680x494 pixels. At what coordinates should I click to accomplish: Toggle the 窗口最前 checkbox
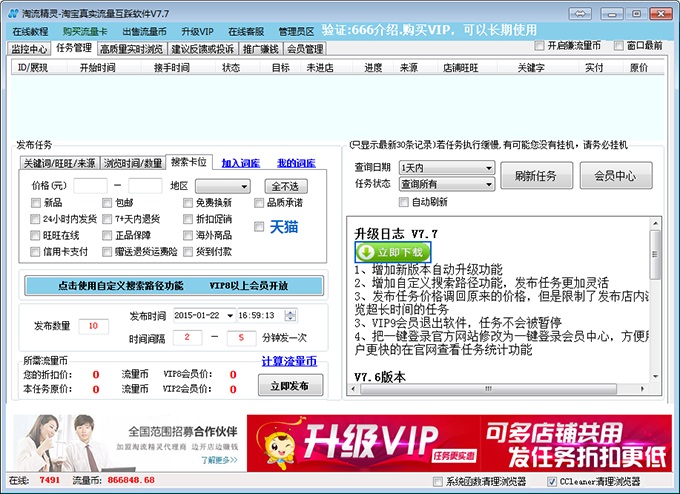(x=618, y=45)
